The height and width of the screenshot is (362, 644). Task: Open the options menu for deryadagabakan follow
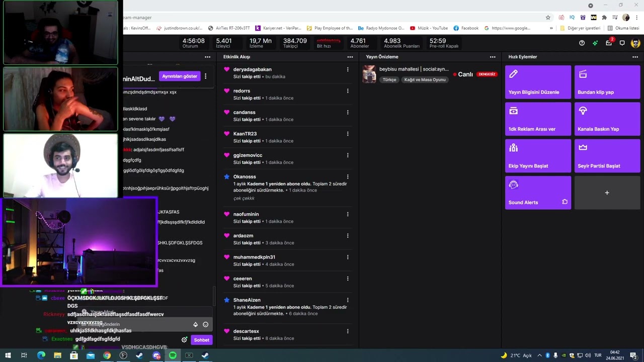coord(348,69)
